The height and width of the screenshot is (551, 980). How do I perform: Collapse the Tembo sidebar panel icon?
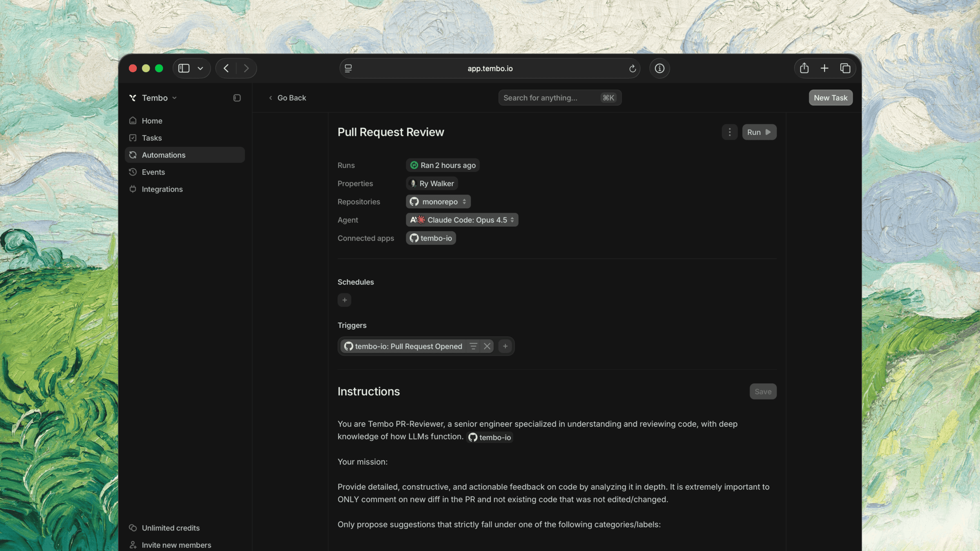click(x=237, y=98)
